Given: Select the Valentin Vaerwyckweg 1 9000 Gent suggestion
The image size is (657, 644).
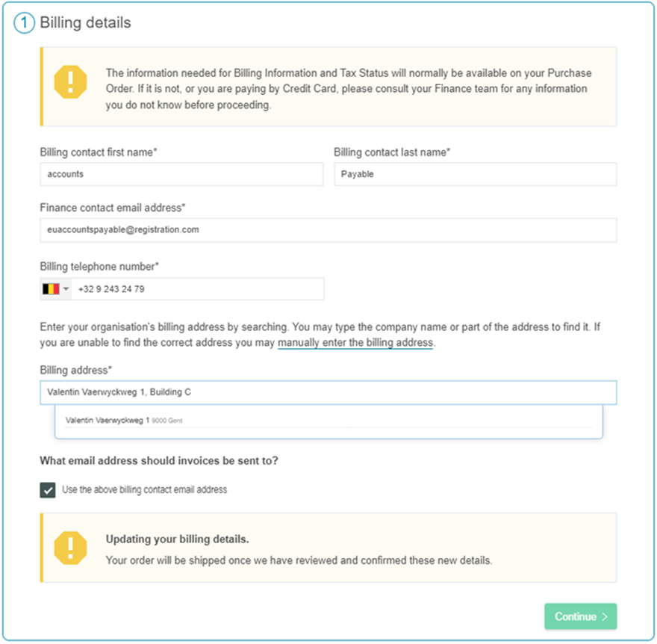Looking at the screenshot, I should pyautogui.click(x=124, y=421).
